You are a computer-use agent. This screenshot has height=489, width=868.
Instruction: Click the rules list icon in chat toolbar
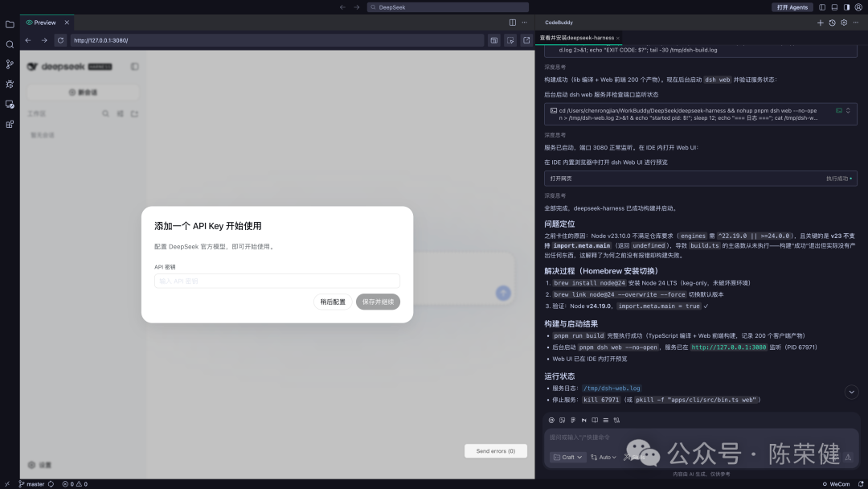coord(573,421)
